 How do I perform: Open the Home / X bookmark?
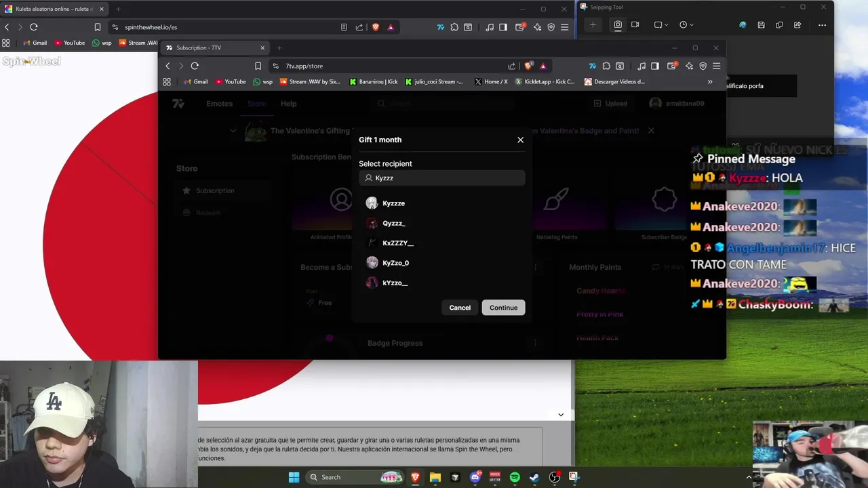click(x=491, y=81)
